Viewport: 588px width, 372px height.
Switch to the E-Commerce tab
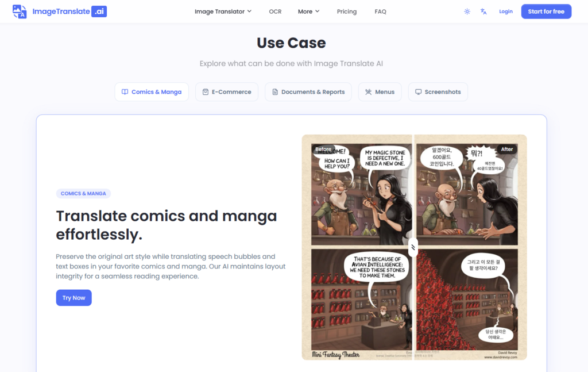coord(226,92)
